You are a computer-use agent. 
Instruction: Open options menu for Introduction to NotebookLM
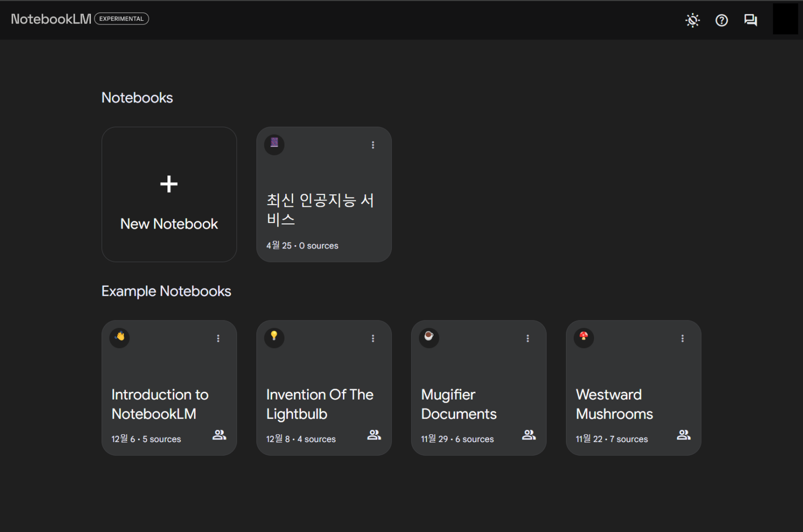pyautogui.click(x=218, y=338)
